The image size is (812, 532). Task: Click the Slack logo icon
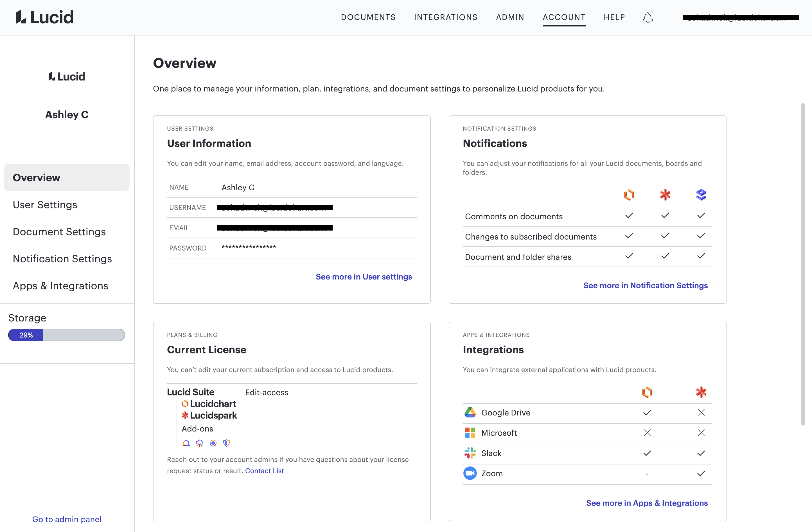470,453
